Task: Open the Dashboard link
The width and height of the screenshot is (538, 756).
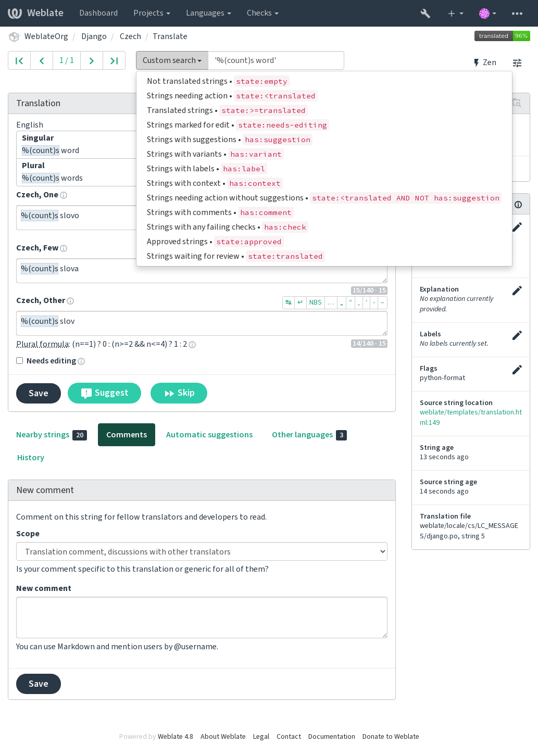Action: click(x=98, y=13)
